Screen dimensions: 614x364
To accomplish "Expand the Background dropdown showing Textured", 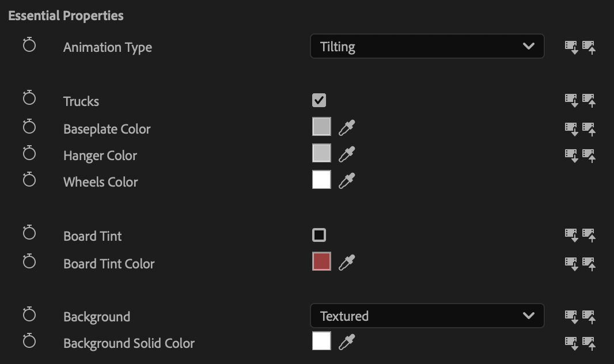I will click(x=427, y=316).
